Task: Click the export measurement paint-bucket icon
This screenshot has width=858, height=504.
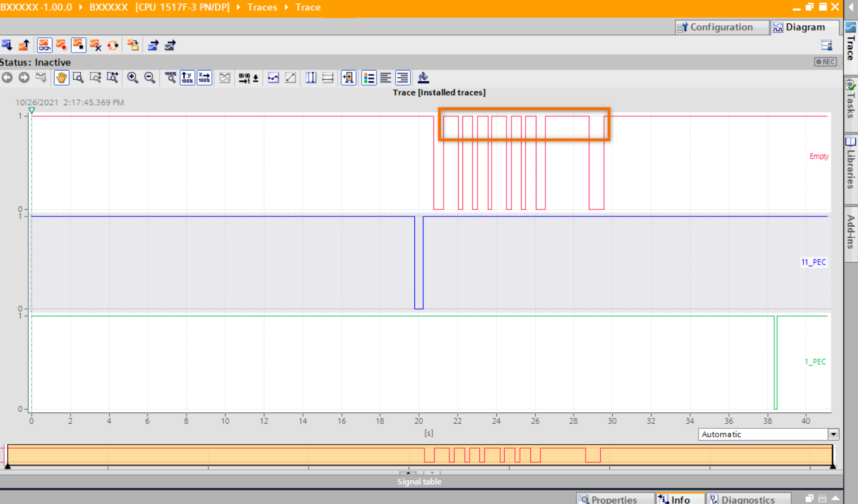Action: tap(423, 78)
